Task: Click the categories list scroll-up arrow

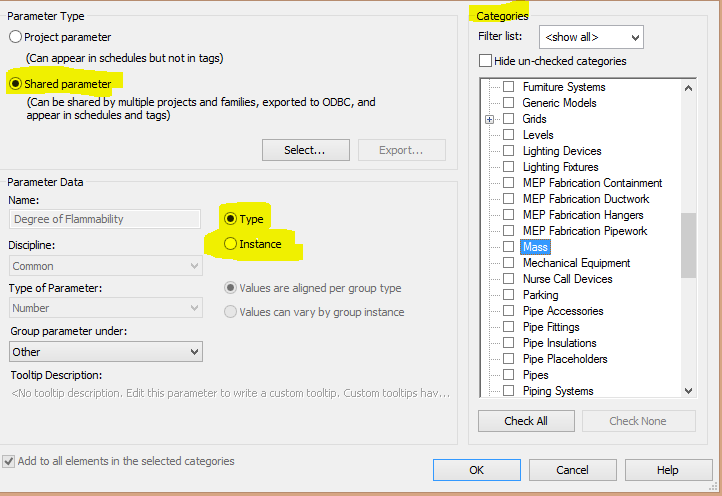Action: tap(688, 88)
